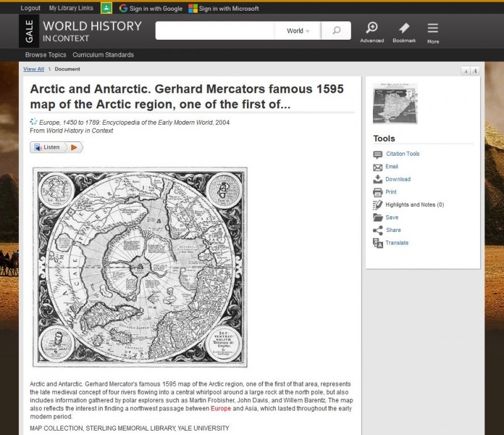This screenshot has height=435, width=504.
Task: Go to World History in Context home
Action: tap(92, 32)
